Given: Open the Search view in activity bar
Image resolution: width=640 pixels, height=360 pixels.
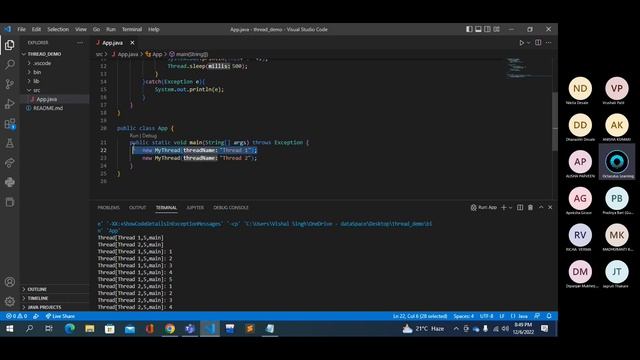Looking at the screenshot, I should click(x=10, y=64).
